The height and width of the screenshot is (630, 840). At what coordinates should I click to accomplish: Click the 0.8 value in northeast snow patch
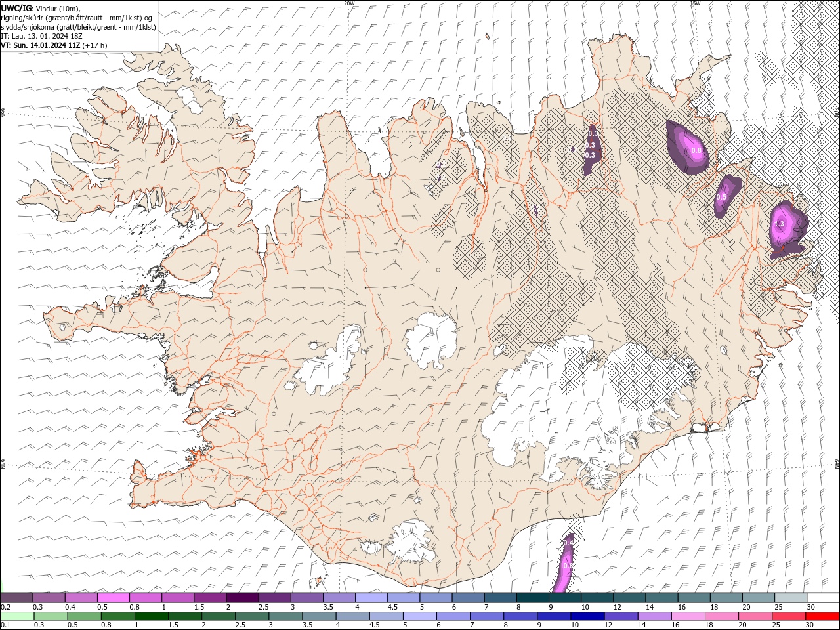697,150
